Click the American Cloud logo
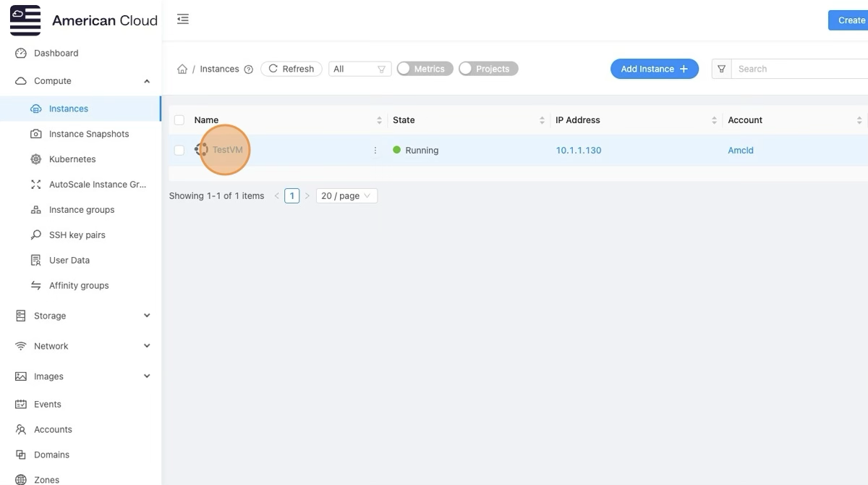Screen dimensions: 868x485 (x=26, y=20)
